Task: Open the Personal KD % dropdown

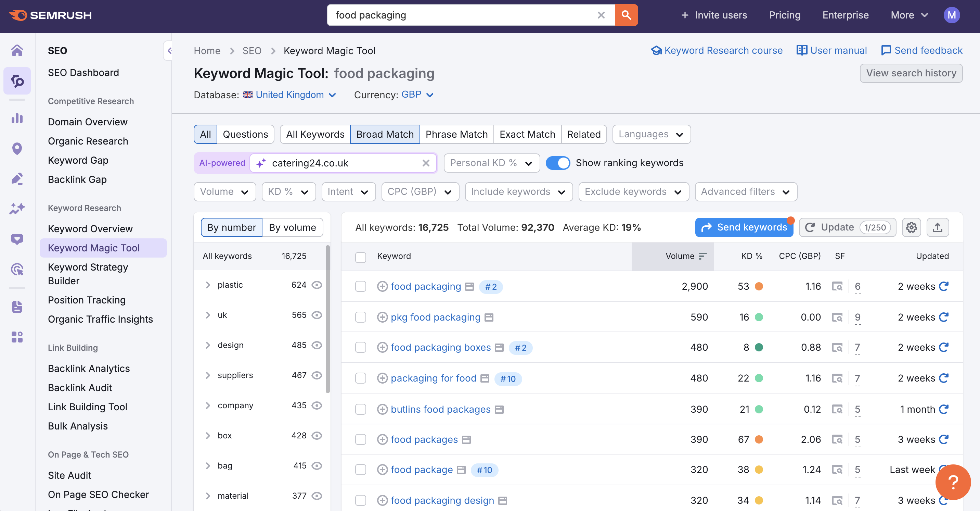Action: [491, 163]
